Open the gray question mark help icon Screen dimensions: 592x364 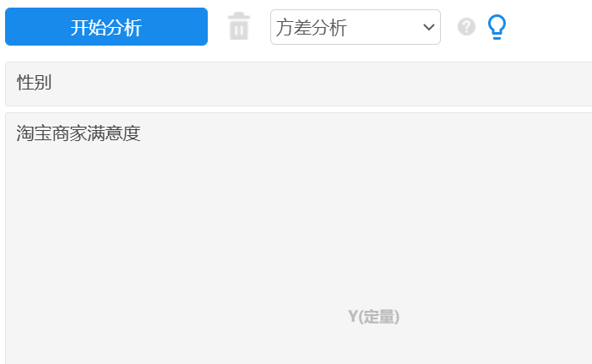coord(466,27)
